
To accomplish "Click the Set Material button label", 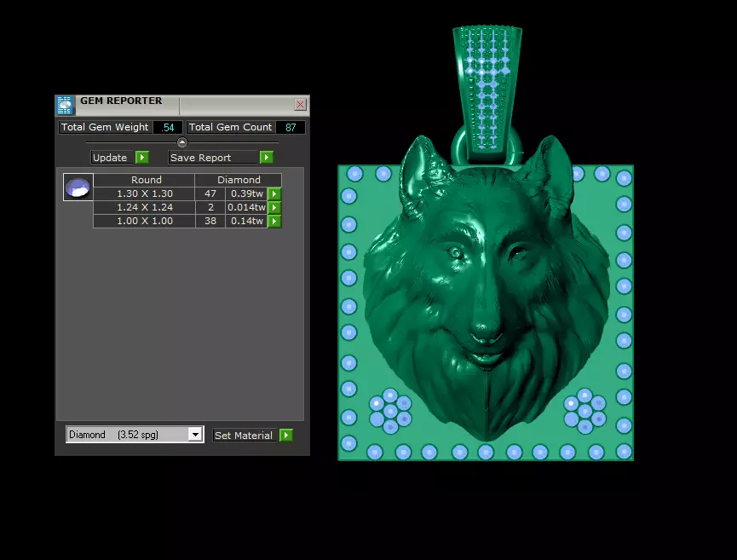I will [244, 436].
